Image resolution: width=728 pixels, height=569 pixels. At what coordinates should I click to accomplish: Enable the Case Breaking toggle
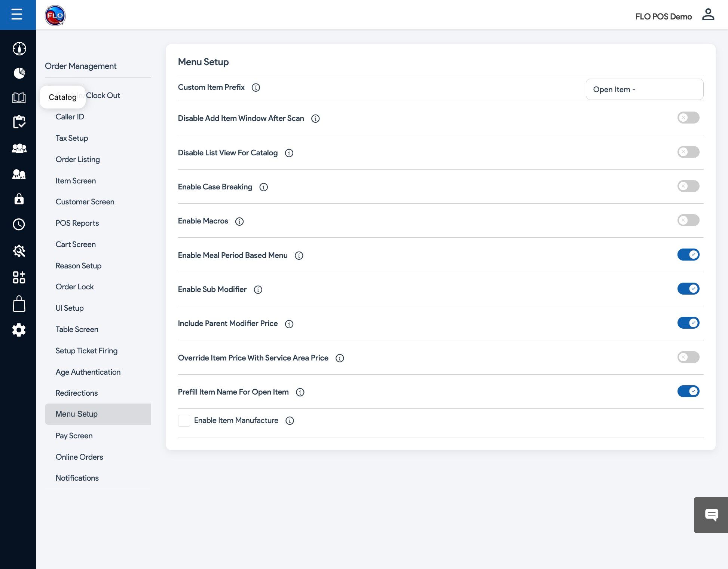pyautogui.click(x=688, y=186)
